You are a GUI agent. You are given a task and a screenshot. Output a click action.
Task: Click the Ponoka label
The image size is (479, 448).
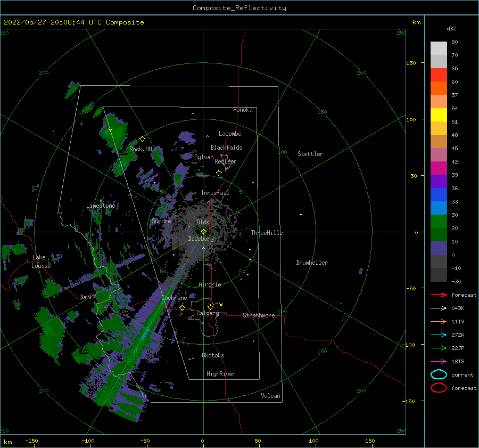pyautogui.click(x=243, y=110)
